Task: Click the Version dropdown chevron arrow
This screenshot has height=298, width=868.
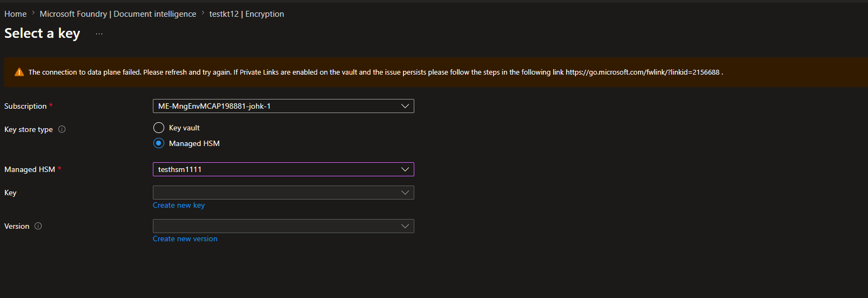Action: tap(405, 226)
